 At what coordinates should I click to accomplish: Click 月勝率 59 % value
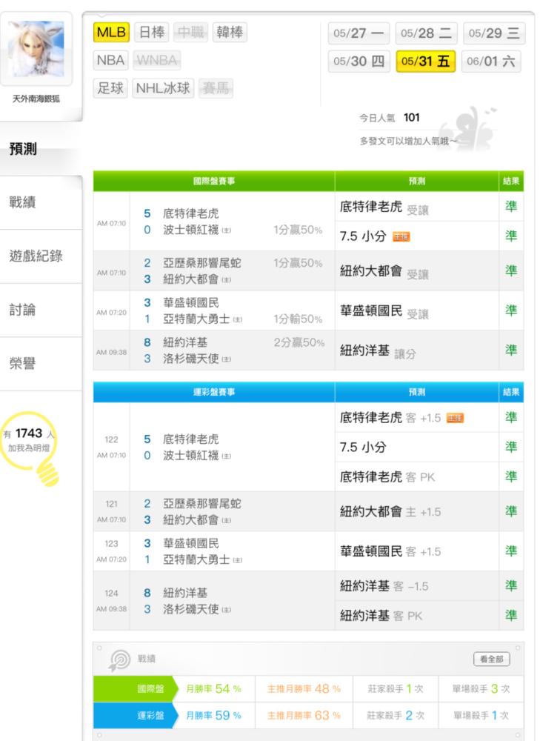click(x=213, y=715)
